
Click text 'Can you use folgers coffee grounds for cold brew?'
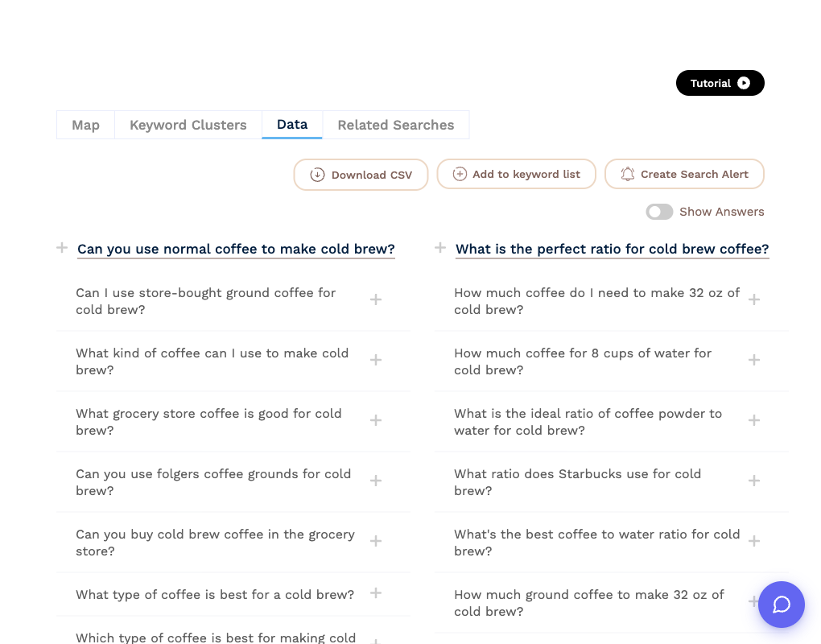coord(213,482)
